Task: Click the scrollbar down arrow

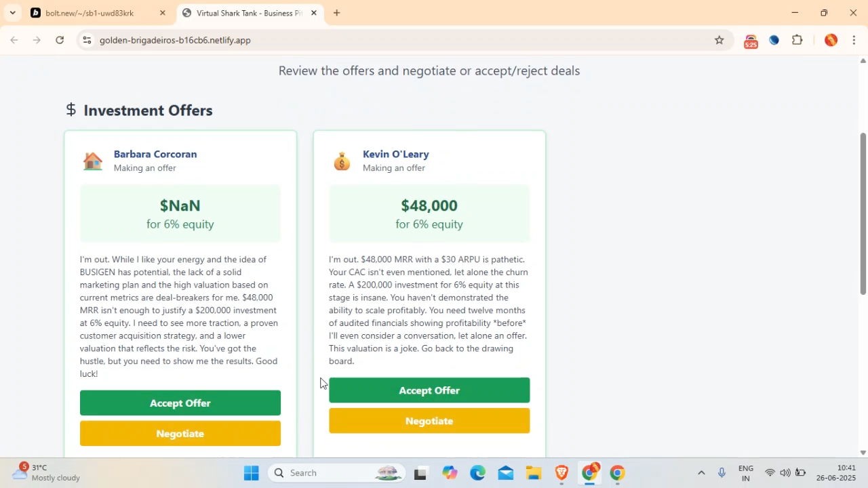Action: (x=863, y=453)
